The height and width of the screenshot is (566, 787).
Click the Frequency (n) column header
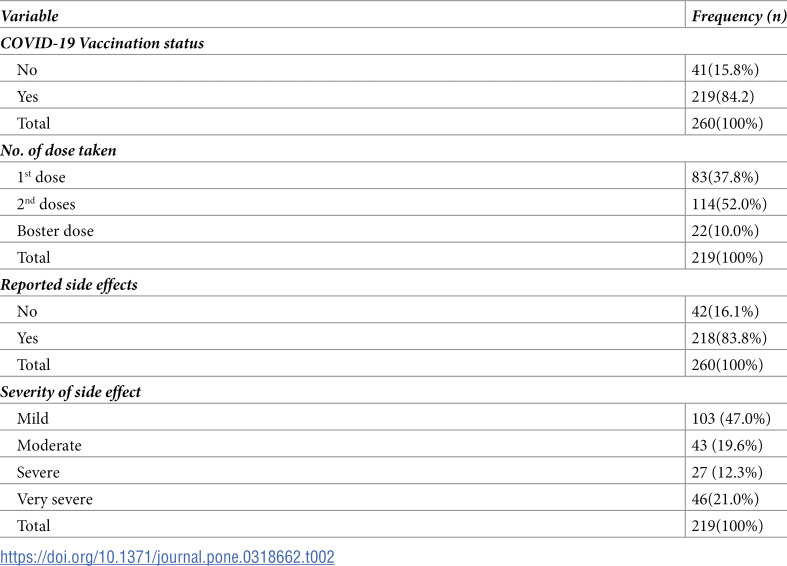(x=739, y=16)
